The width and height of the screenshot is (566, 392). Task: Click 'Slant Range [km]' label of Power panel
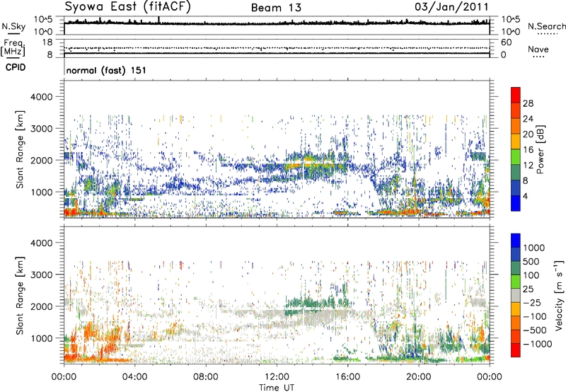pos(20,149)
